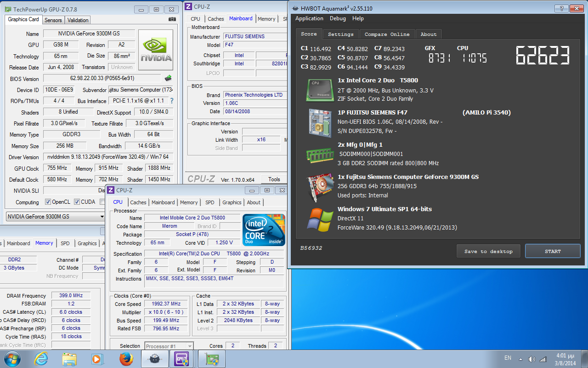The height and width of the screenshot is (368, 588).
Task: Click the green RAM module icon in Aquamark
Action: (320, 155)
